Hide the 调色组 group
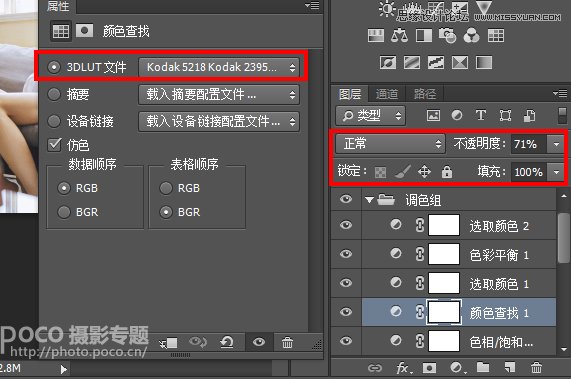 click(346, 199)
